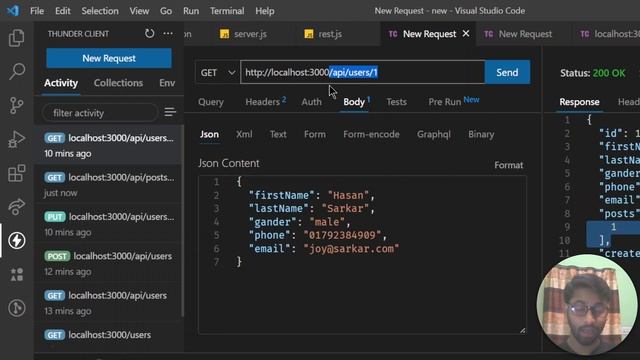Screen dimensions: 640x360
Task: Open the Response tab in results panel
Action: click(579, 102)
